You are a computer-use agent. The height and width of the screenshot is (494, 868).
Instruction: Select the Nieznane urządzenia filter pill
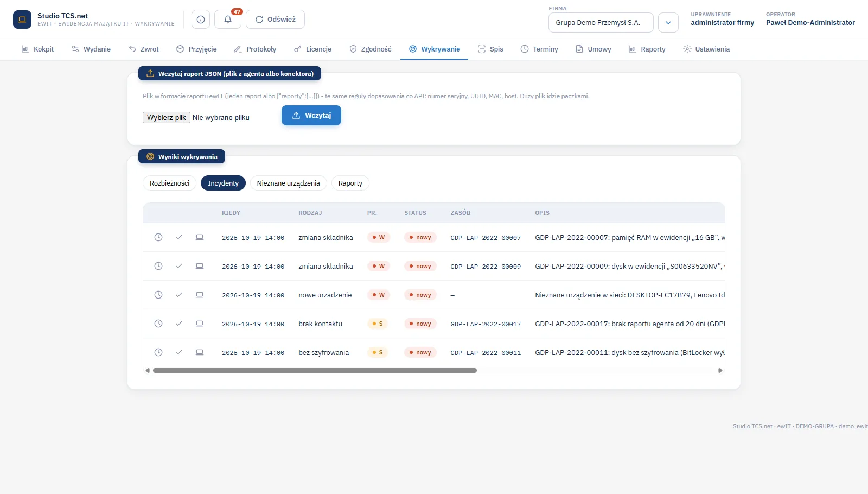[x=288, y=183]
